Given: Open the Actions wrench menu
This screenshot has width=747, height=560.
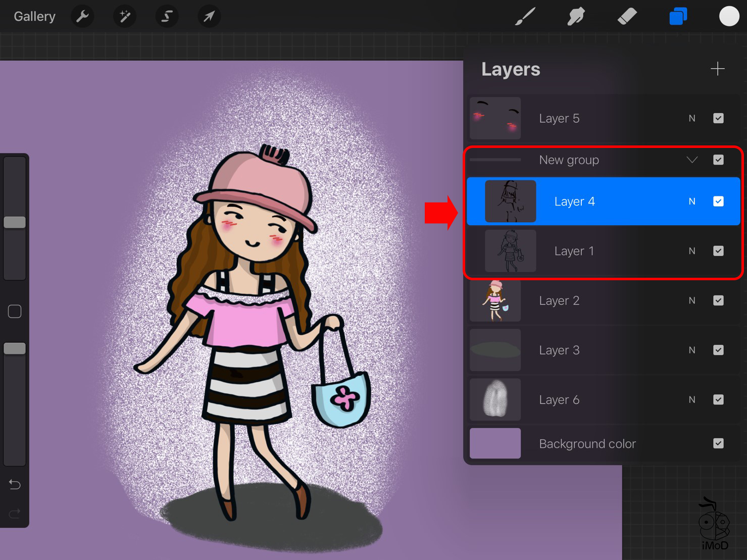Looking at the screenshot, I should (x=82, y=17).
